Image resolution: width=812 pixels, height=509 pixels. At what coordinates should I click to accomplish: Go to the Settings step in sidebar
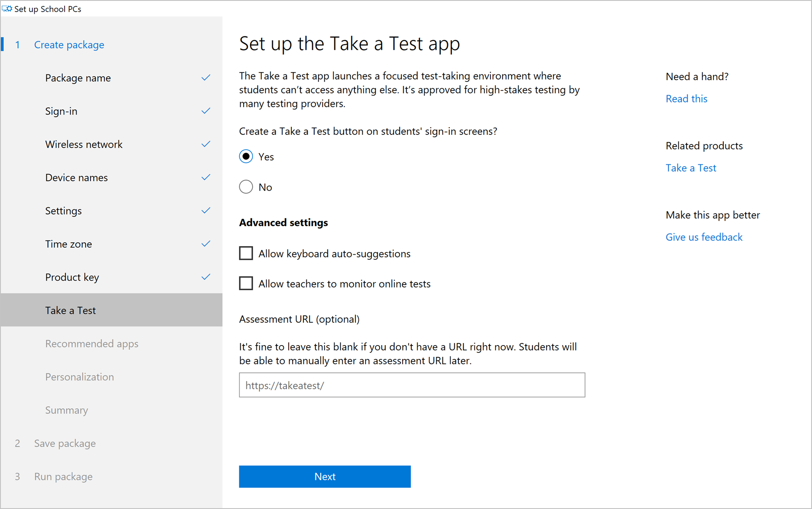(x=64, y=211)
